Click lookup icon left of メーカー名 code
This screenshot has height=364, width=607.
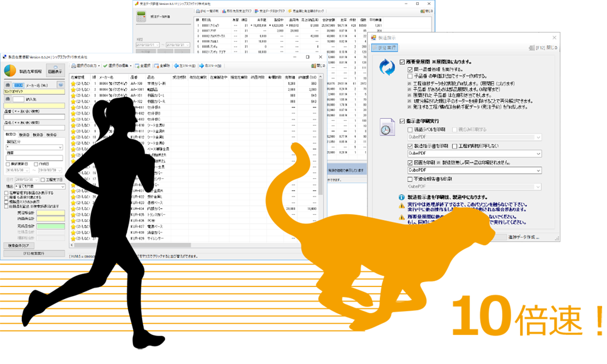8,85
